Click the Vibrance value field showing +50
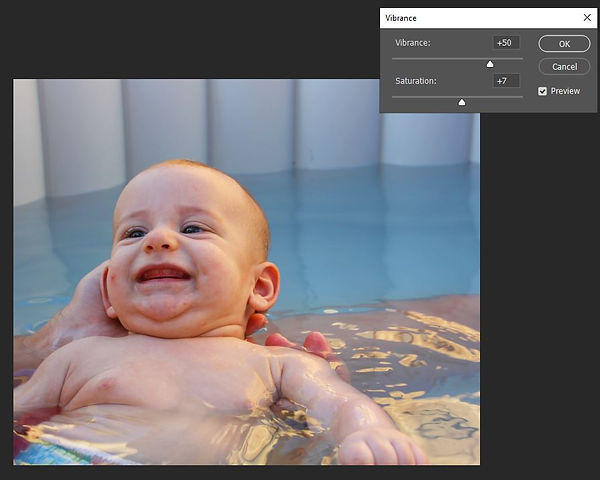 [x=506, y=42]
